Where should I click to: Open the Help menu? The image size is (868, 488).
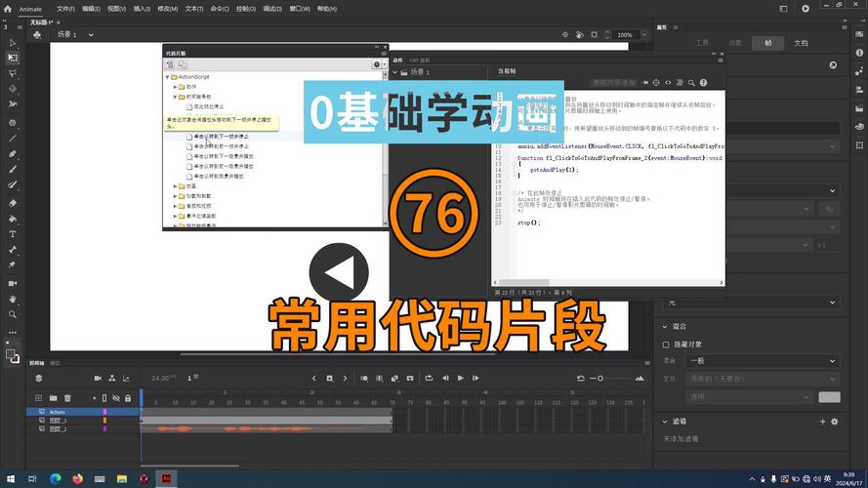pos(327,9)
